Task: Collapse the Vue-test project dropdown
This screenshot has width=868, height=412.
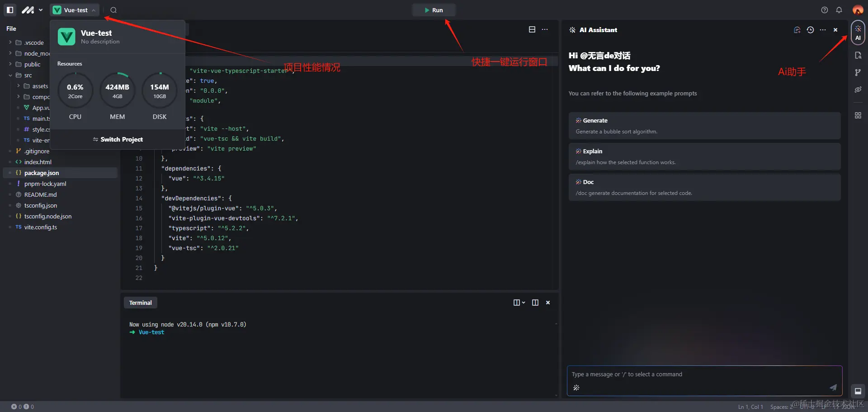Action: tap(75, 10)
